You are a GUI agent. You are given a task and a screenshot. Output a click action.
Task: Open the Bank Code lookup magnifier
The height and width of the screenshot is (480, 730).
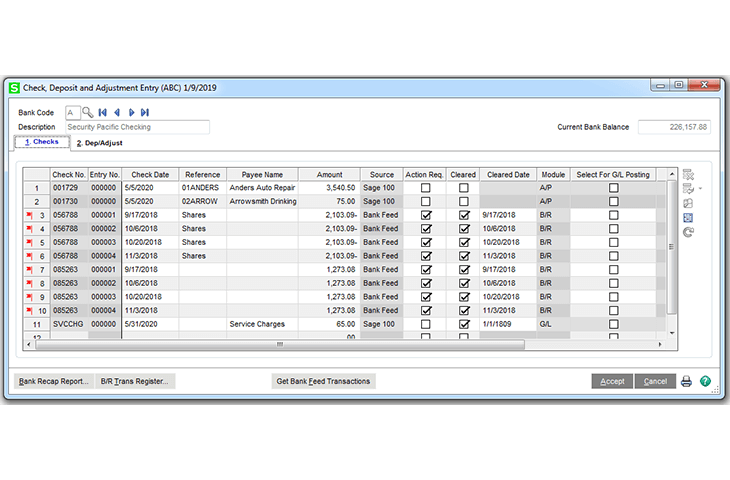(x=88, y=112)
